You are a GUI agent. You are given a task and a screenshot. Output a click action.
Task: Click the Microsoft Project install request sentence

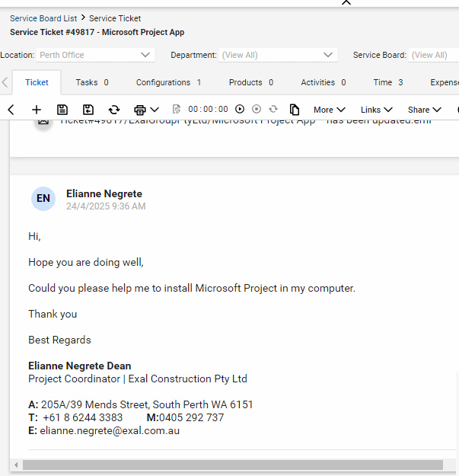[192, 288]
